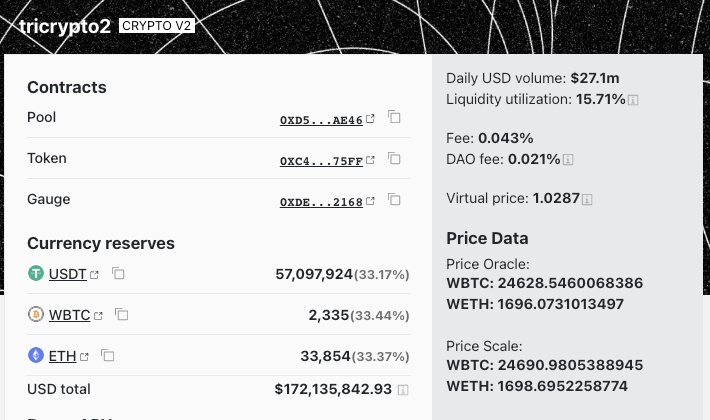This screenshot has height=420, width=710.
Task: Show Virtual price info tooltip
Action: [587, 199]
